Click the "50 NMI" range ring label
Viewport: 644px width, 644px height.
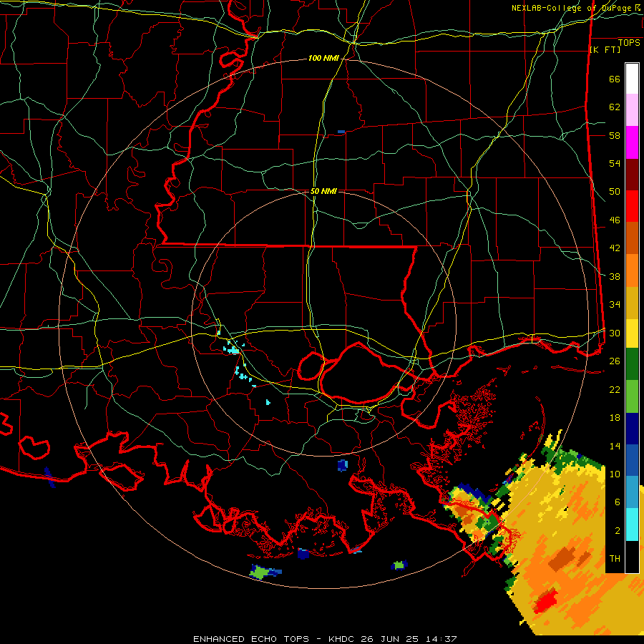(323, 191)
